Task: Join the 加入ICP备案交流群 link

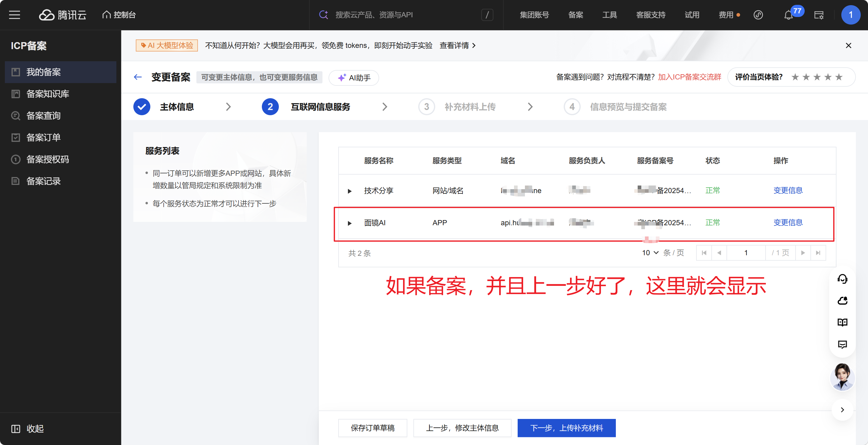Action: click(689, 77)
